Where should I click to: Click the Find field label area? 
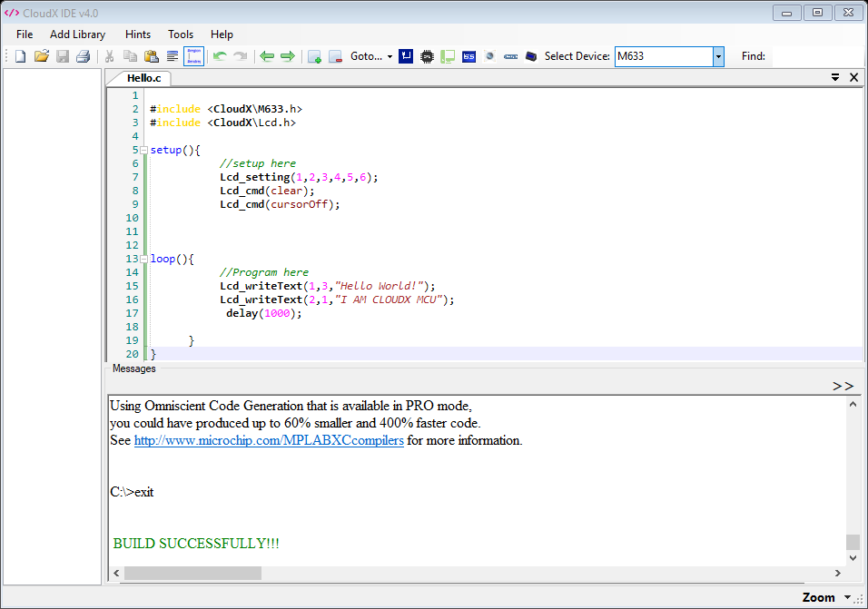(754, 56)
